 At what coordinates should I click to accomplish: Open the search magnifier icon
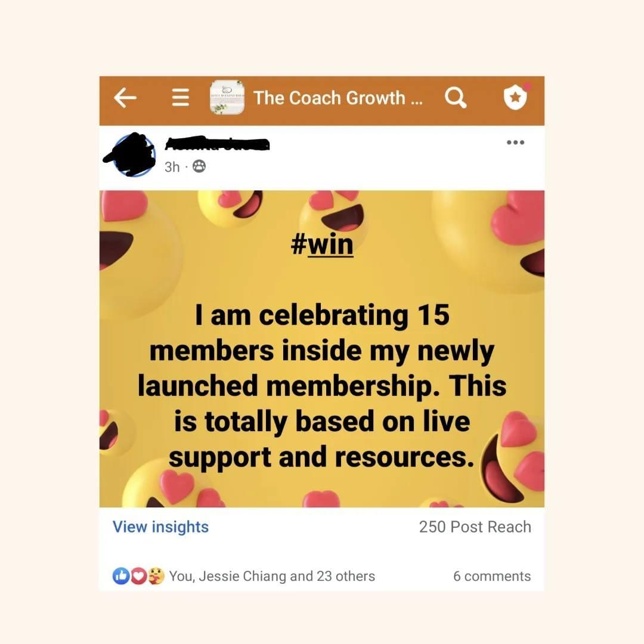click(456, 98)
